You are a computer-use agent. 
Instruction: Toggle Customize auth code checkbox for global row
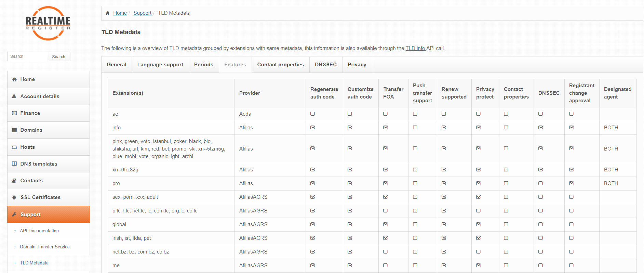click(x=350, y=224)
